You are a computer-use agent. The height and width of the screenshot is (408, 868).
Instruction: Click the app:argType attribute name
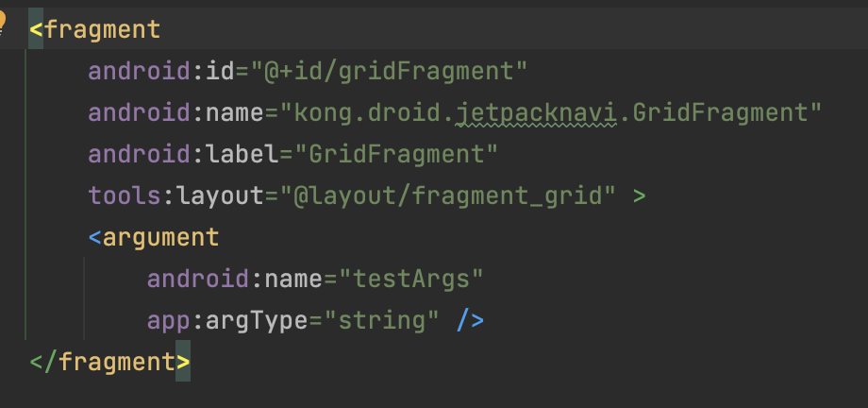pyautogui.click(x=227, y=320)
